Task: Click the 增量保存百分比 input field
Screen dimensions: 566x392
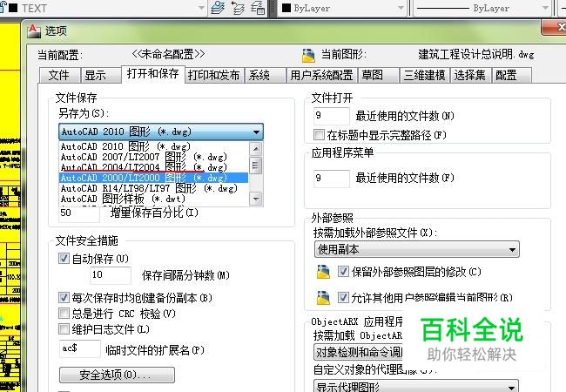Action: point(79,213)
